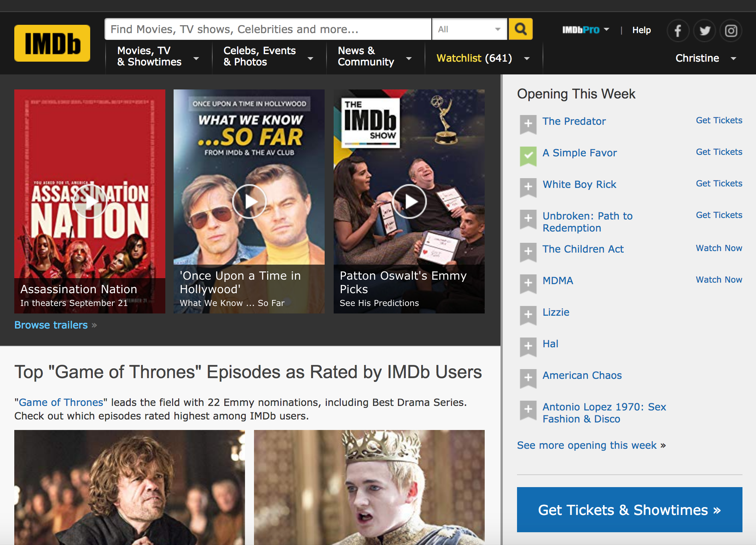This screenshot has height=545, width=756.
Task: Open Unbroken: Path to Redemption title link
Action: pyautogui.click(x=587, y=222)
